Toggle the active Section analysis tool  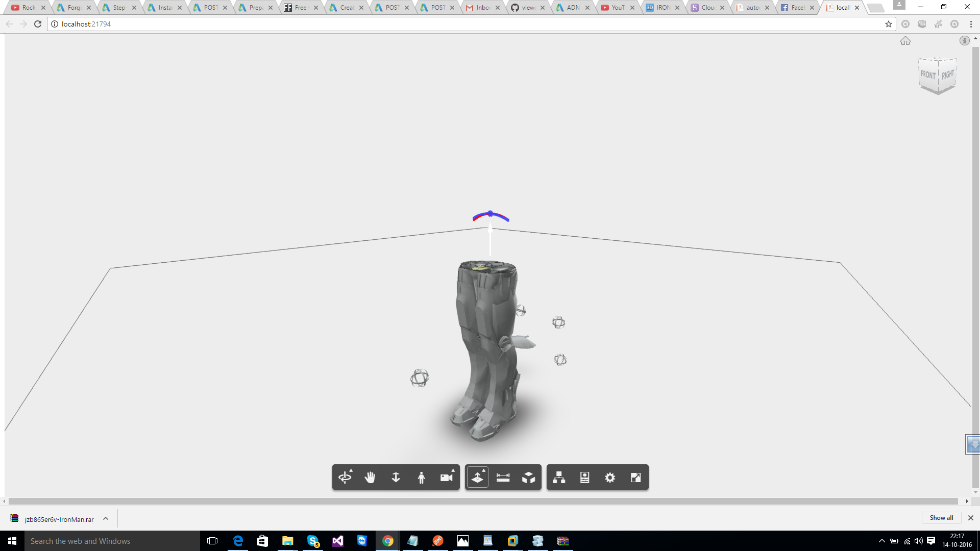477,478
